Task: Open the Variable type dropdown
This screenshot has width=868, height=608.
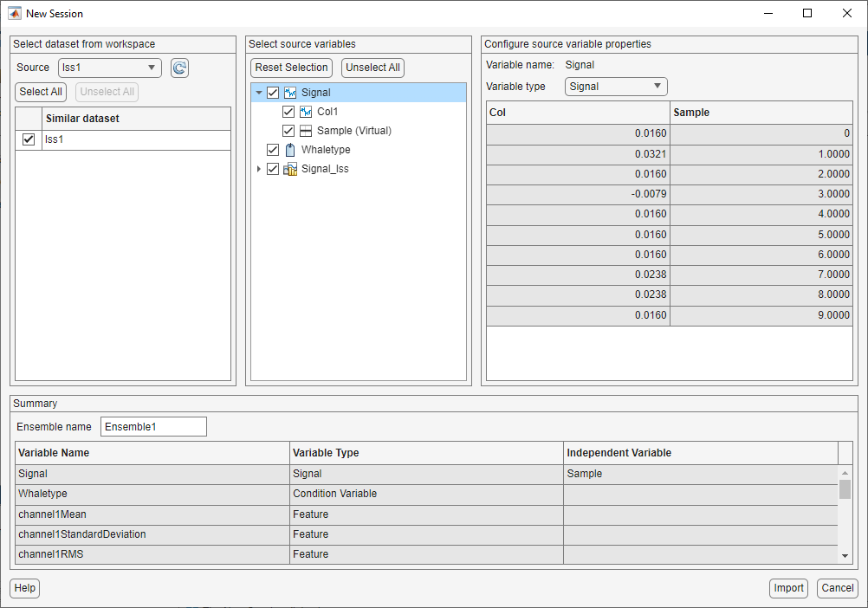Action: tap(616, 87)
